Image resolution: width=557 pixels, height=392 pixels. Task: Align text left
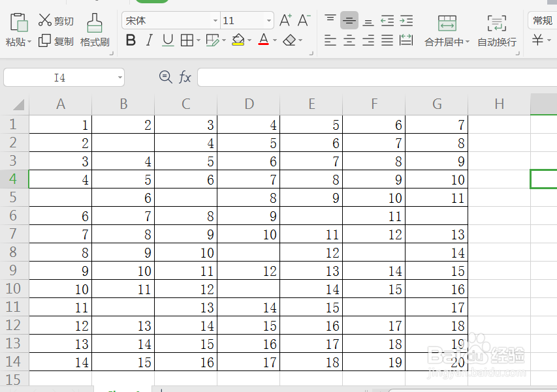[330, 40]
